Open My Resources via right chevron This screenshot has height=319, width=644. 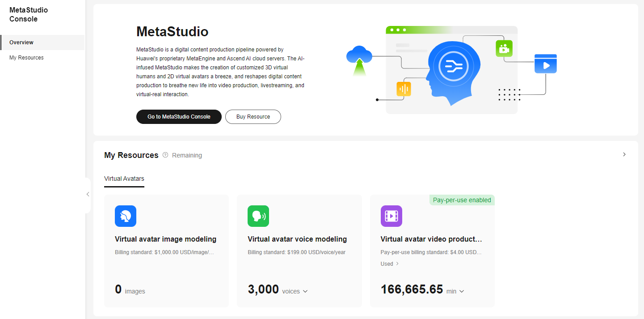(x=624, y=154)
